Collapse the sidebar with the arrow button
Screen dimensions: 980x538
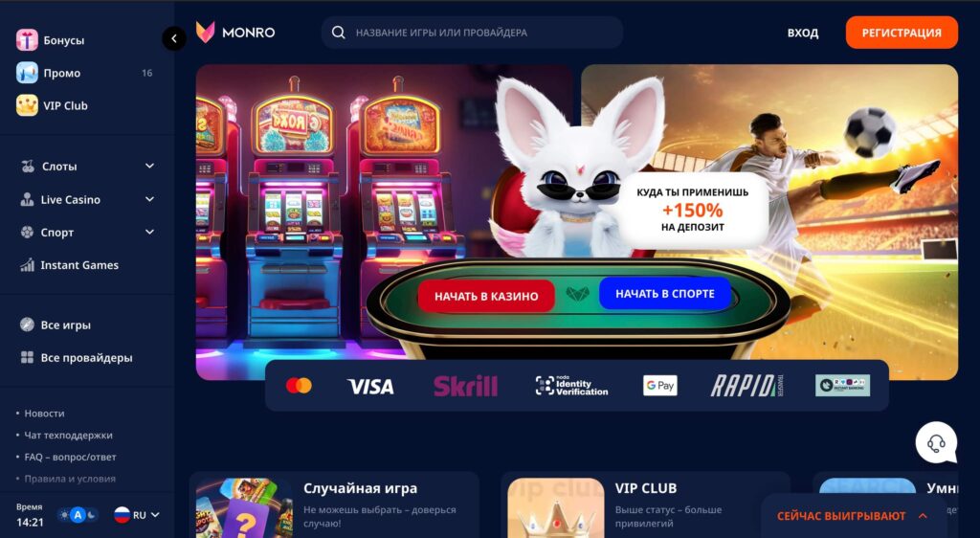tap(174, 38)
